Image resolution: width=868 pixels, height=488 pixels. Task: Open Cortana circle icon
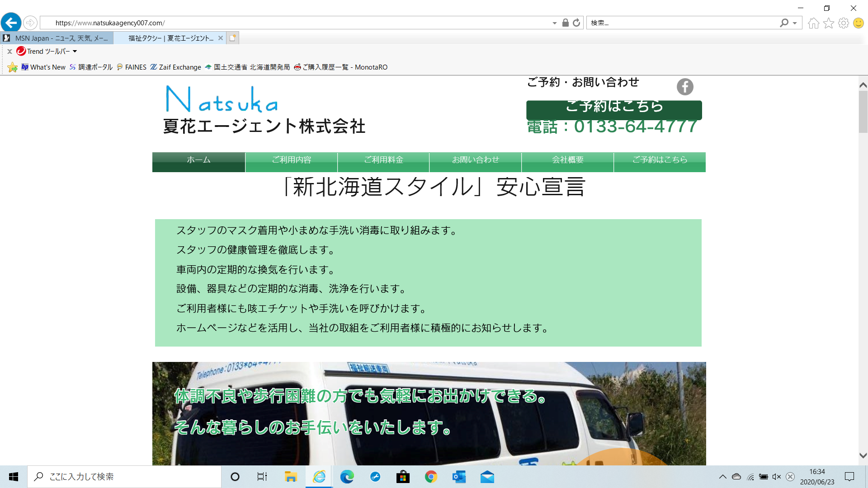(235, 477)
